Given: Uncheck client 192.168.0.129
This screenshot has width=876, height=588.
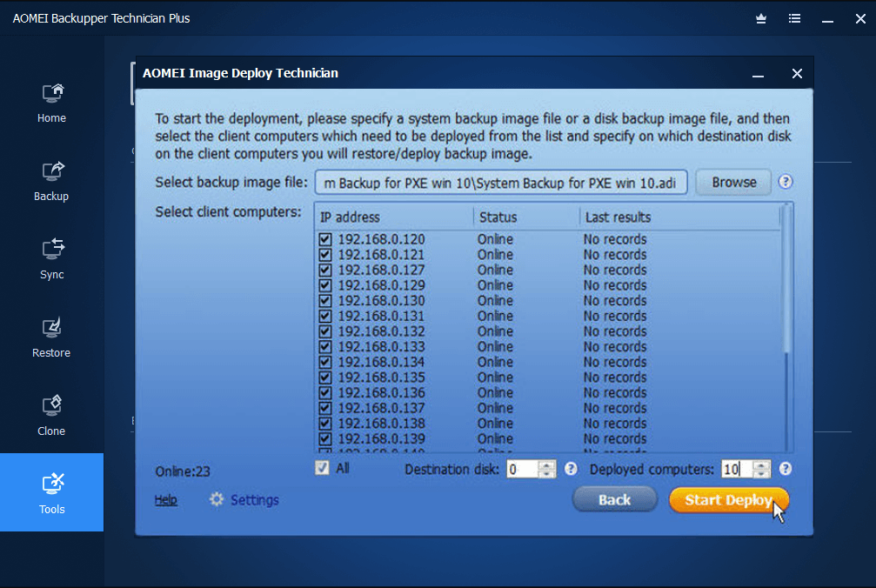Looking at the screenshot, I should click(325, 285).
